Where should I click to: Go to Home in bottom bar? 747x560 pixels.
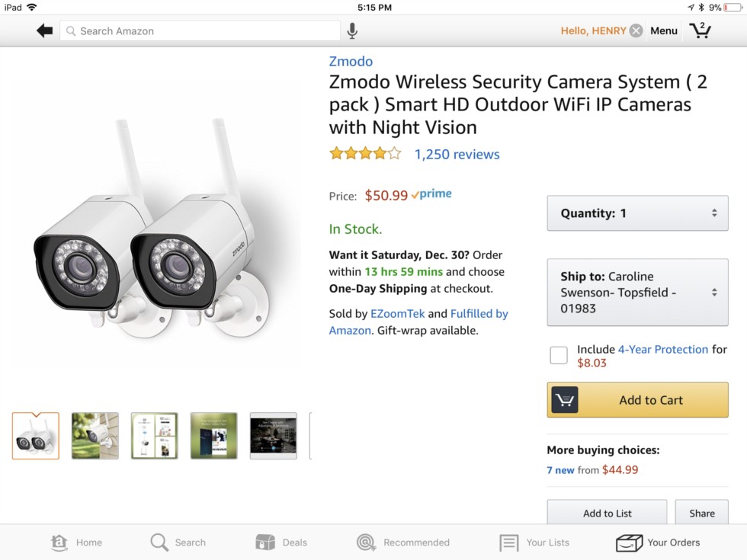[59, 542]
